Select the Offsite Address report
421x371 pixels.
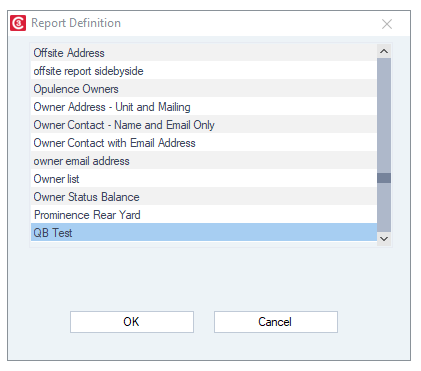click(204, 53)
